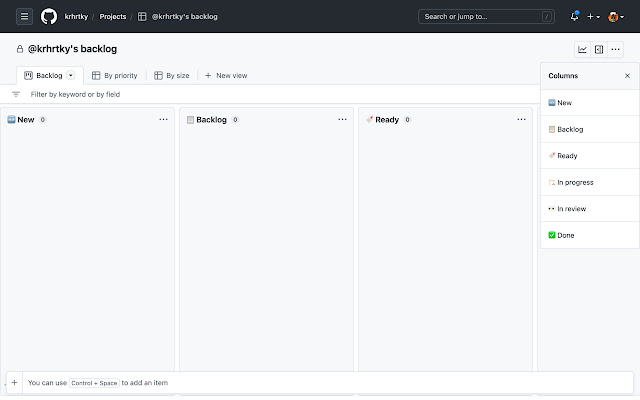Viewport: 640px width, 400px height.
Task: Switch to the By size tab
Action: coord(172,75)
